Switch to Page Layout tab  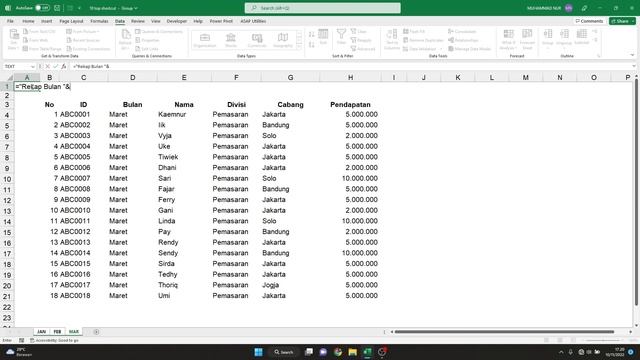pos(71,21)
